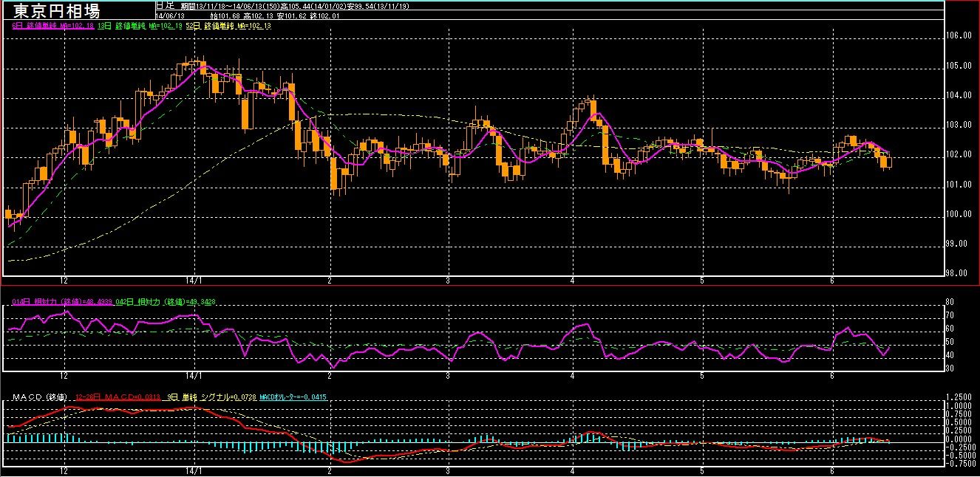The height and width of the screenshot is (477, 980).
Task: Click the 12-26日 MACD=0.0313 label
Action: coord(118,397)
